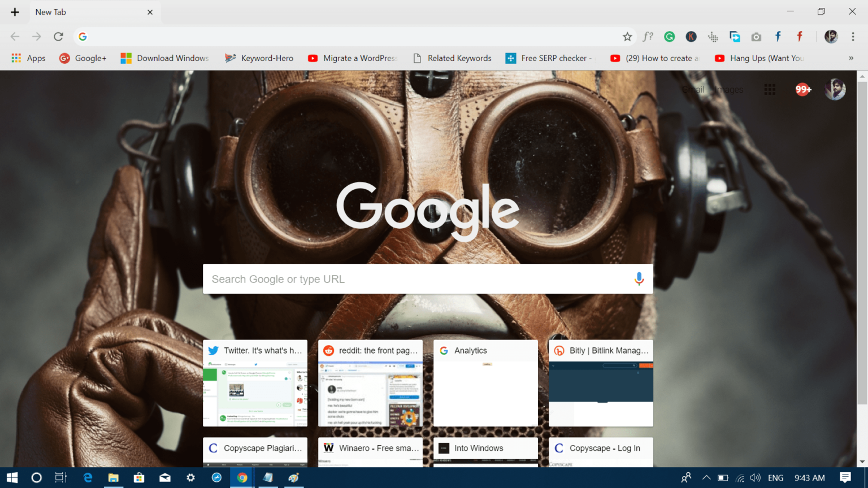The height and width of the screenshot is (488, 868).
Task: Open Windows Start menu
Action: click(x=12, y=478)
